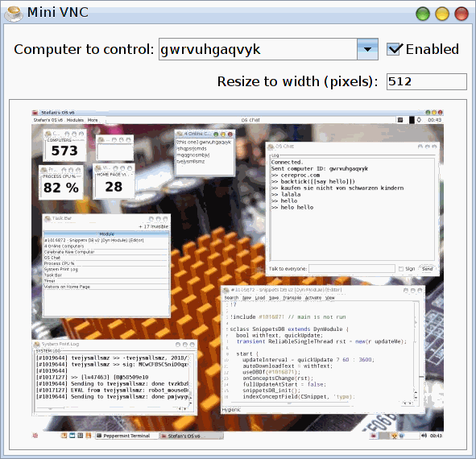Viewport: 476px width, 459px height.
Task: Click Peppermint Terminal taskbar button
Action: tap(127, 436)
